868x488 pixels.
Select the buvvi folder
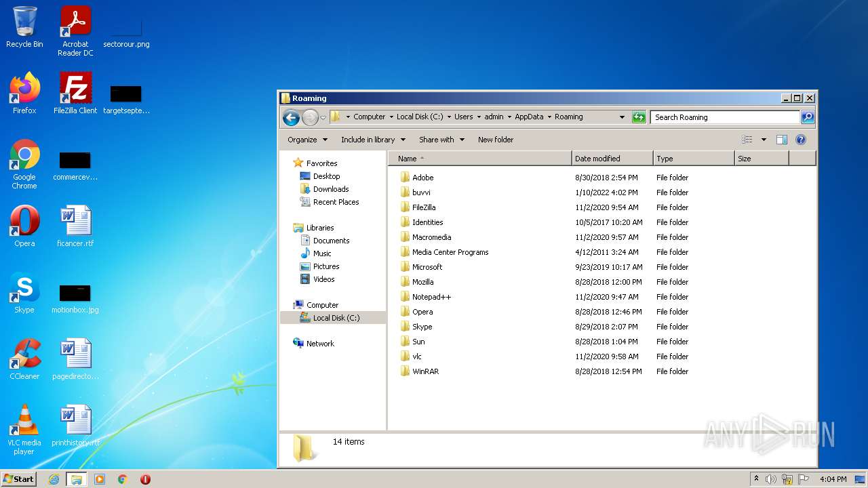pyautogui.click(x=421, y=192)
